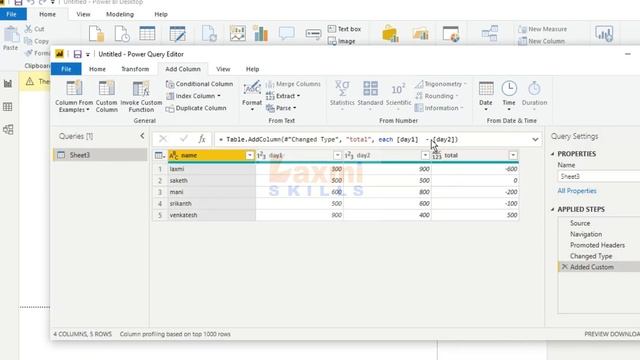Collapse the Queries pane
The image size is (640, 360).
142,136
